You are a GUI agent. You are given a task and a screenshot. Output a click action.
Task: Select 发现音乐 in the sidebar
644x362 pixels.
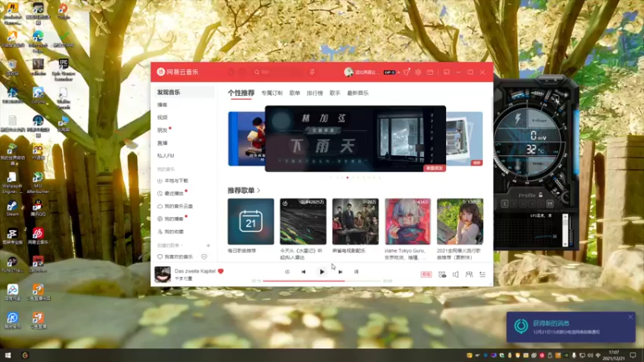pos(183,93)
